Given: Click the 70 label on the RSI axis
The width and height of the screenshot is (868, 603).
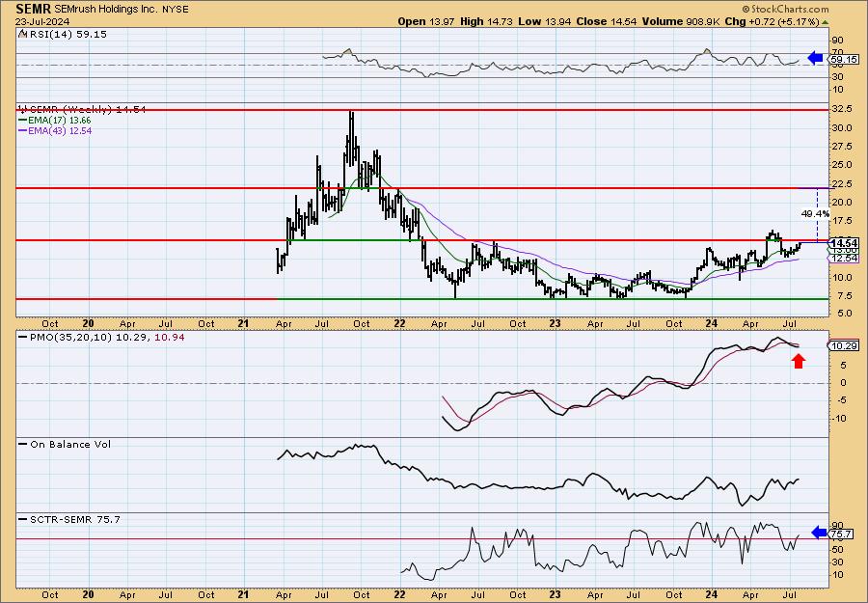Looking at the screenshot, I should 837,53.
